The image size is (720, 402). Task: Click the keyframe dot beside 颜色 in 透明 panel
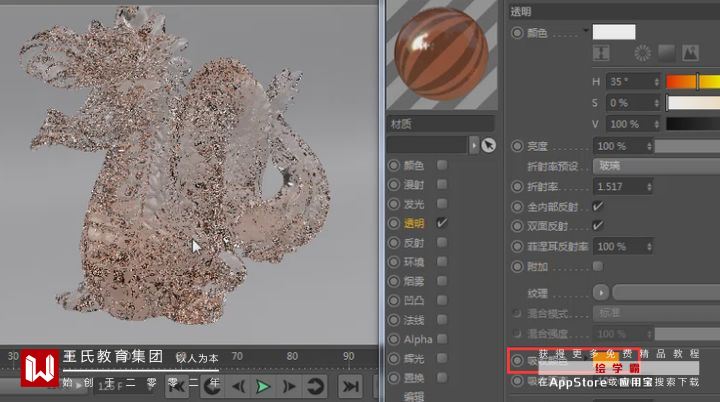coord(517,33)
